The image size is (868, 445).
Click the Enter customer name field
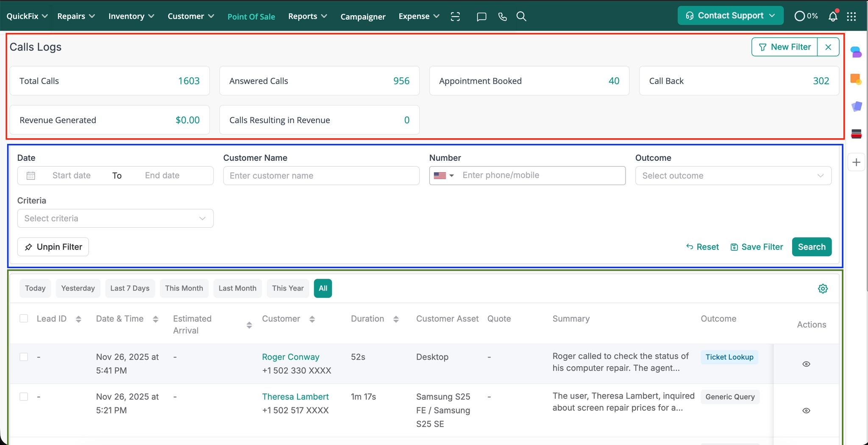coord(321,176)
